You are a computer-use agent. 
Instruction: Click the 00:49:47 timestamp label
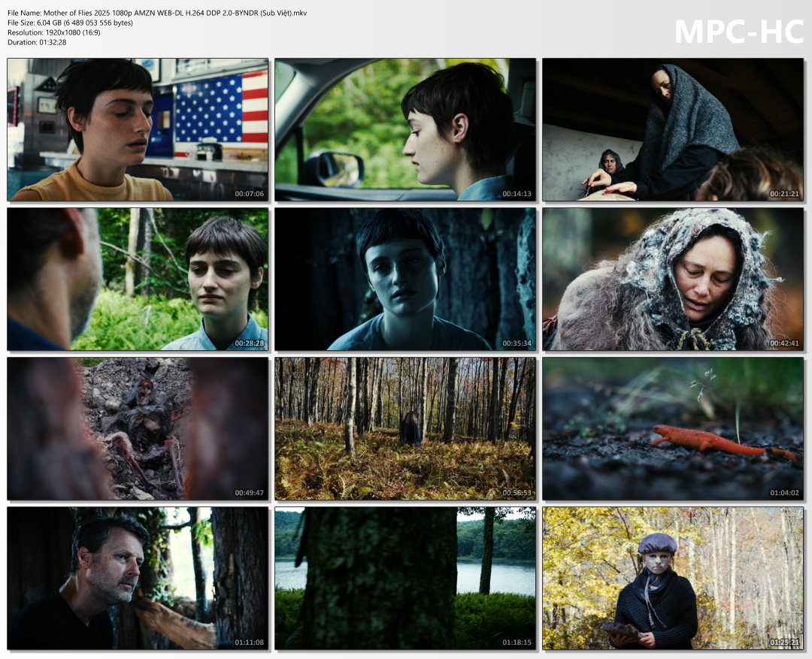pyautogui.click(x=249, y=493)
